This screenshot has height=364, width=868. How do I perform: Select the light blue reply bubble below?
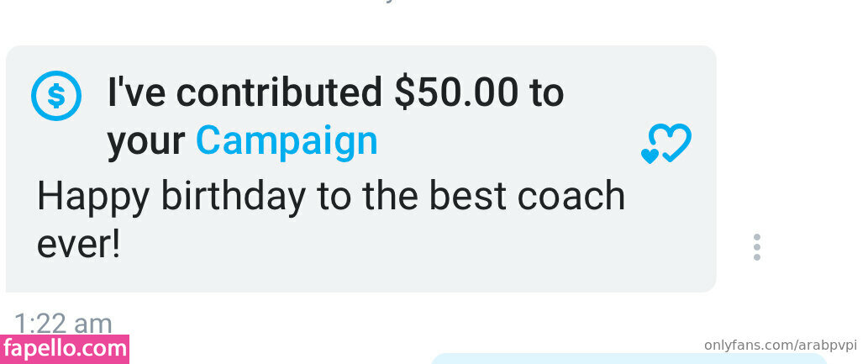pyautogui.click(x=629, y=358)
